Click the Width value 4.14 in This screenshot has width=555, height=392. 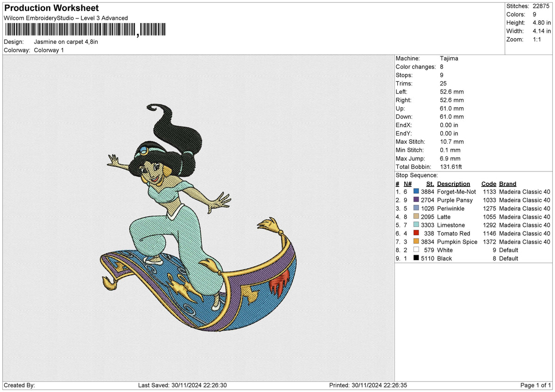tap(542, 31)
